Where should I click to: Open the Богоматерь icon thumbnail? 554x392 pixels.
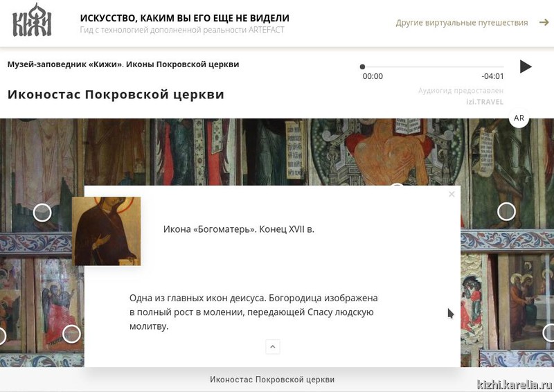[107, 231]
